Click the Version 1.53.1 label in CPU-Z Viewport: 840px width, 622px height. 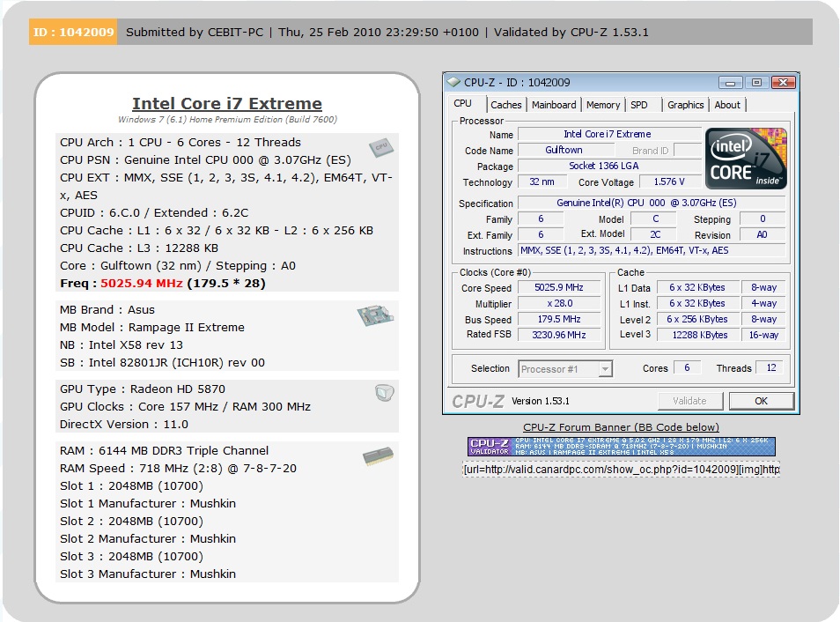click(x=540, y=401)
